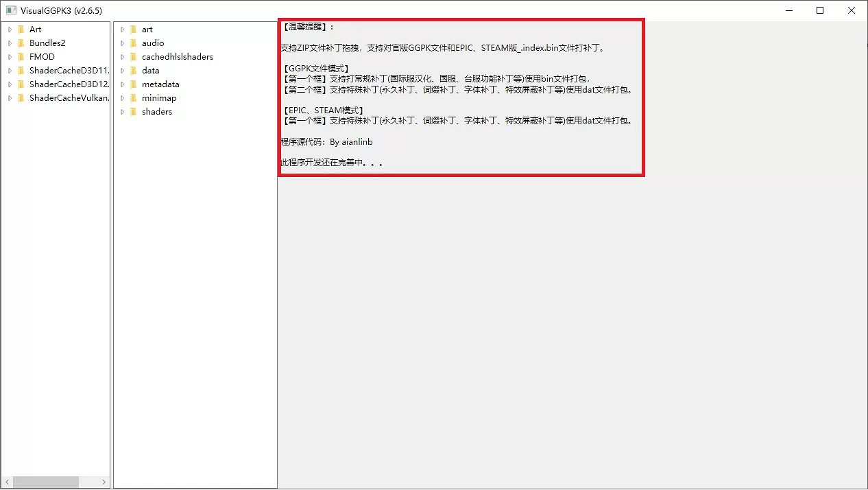Click the VisualGGPK3 title bar icon
868x490 pixels.
pos(10,10)
